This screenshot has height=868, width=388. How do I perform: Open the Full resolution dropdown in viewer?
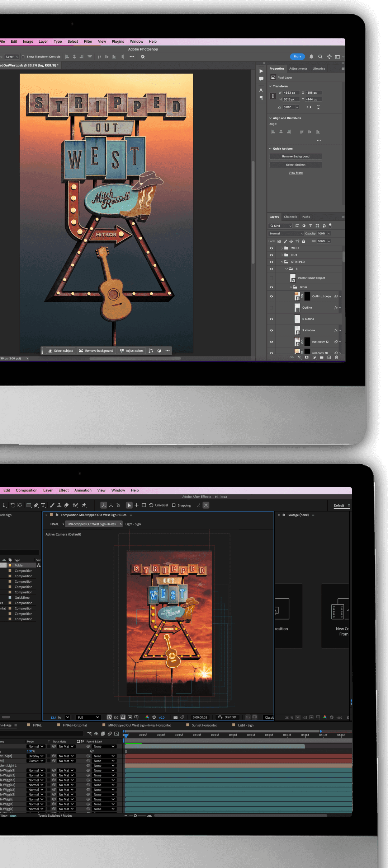[88, 718]
